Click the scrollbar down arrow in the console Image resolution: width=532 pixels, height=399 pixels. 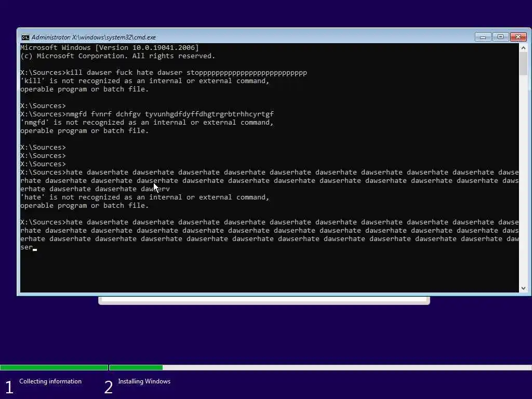[x=523, y=288]
